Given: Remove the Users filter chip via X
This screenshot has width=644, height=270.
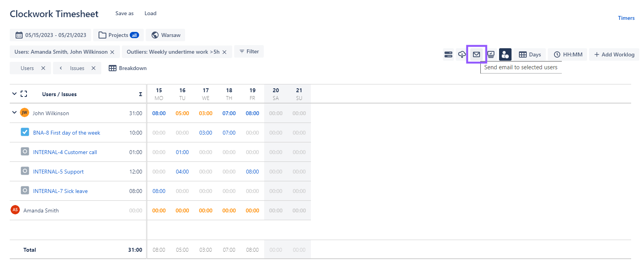Looking at the screenshot, I should click(x=112, y=52).
